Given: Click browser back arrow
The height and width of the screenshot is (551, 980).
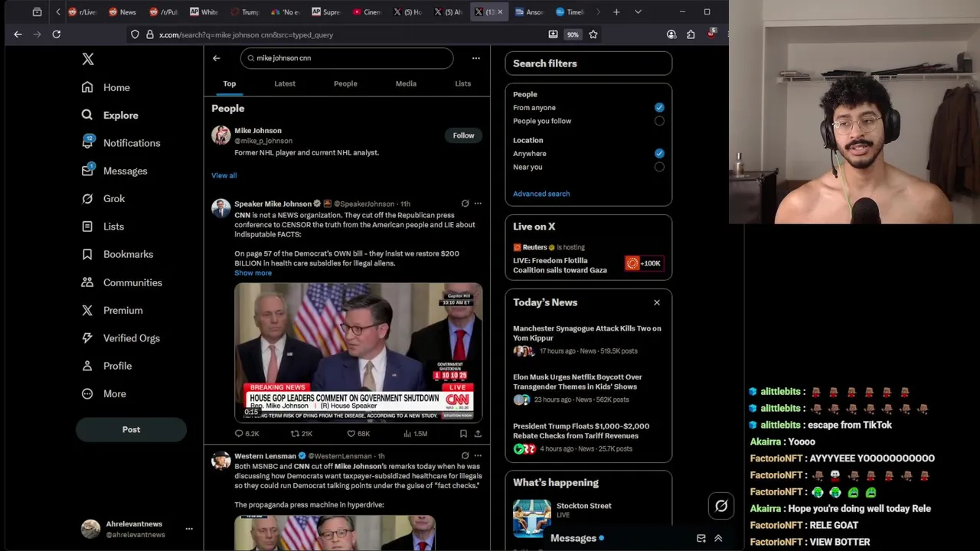Looking at the screenshot, I should pos(18,34).
